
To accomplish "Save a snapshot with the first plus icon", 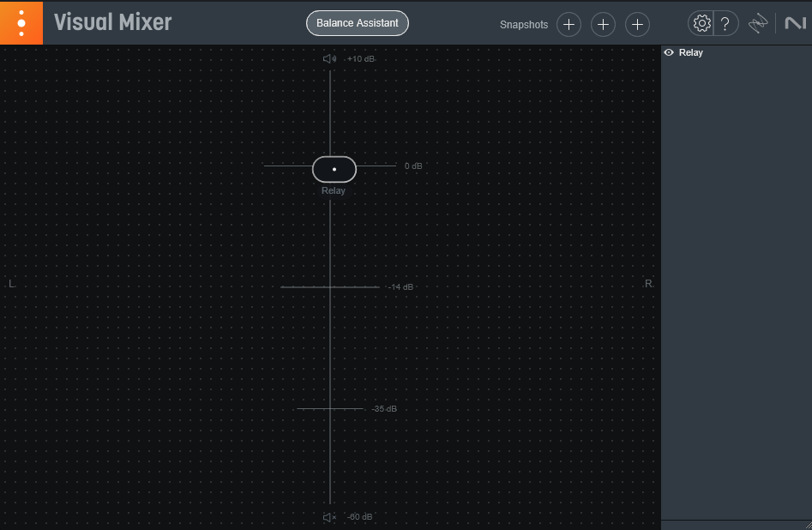I will point(568,24).
